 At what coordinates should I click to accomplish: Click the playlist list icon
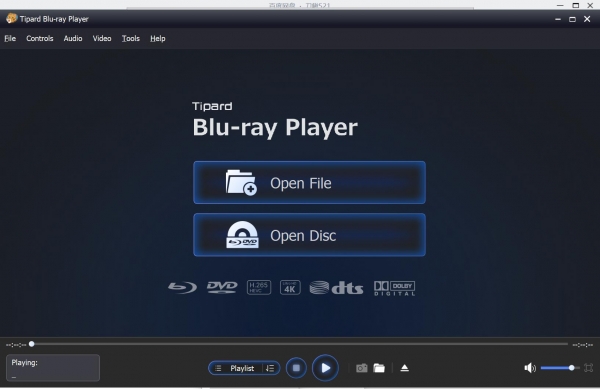click(218, 368)
